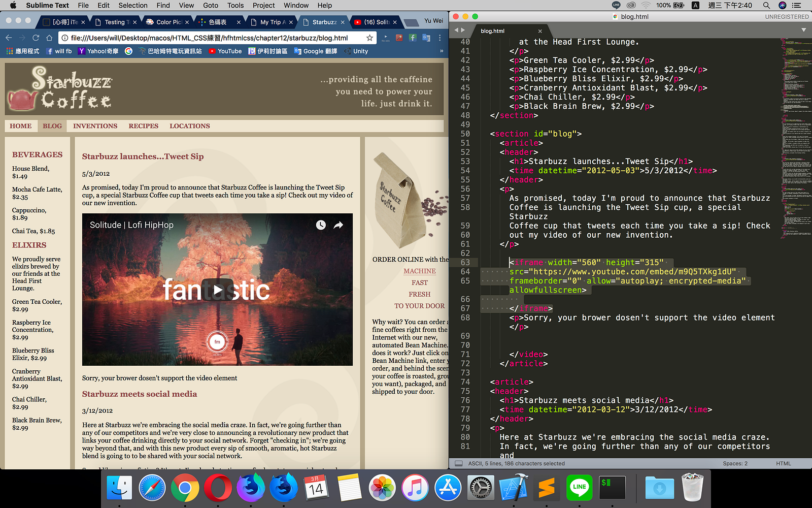Image resolution: width=812 pixels, height=508 pixels.
Task: Open the will fb bookmark
Action: pos(59,51)
